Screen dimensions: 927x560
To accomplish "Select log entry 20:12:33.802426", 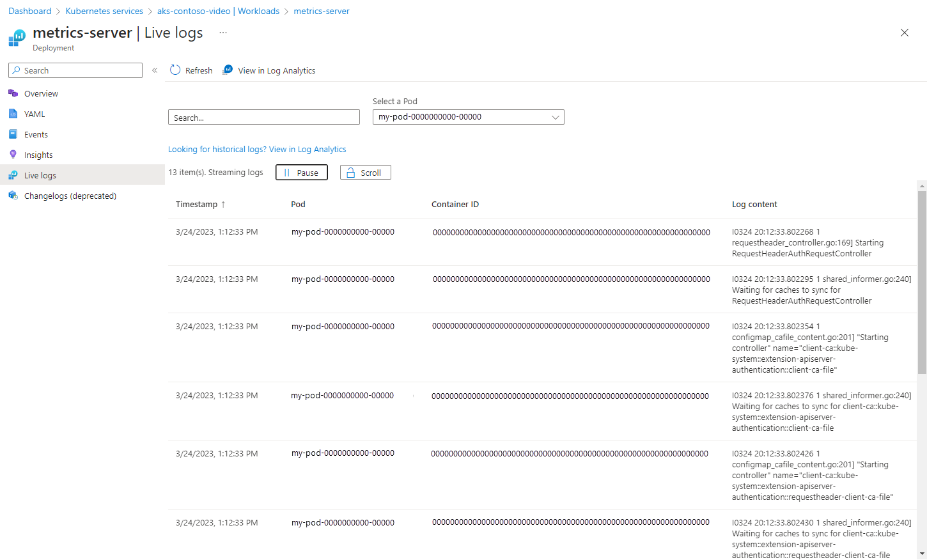I will click(542, 475).
